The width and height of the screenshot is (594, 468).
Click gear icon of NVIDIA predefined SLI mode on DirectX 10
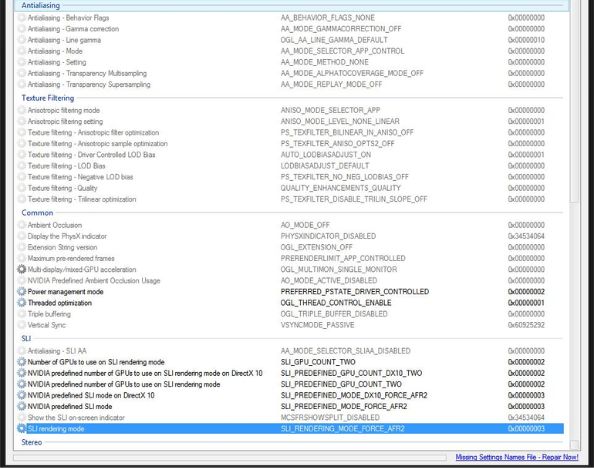click(22, 395)
